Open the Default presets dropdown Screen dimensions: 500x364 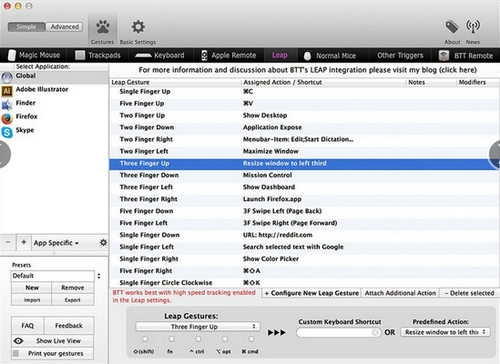(56, 276)
